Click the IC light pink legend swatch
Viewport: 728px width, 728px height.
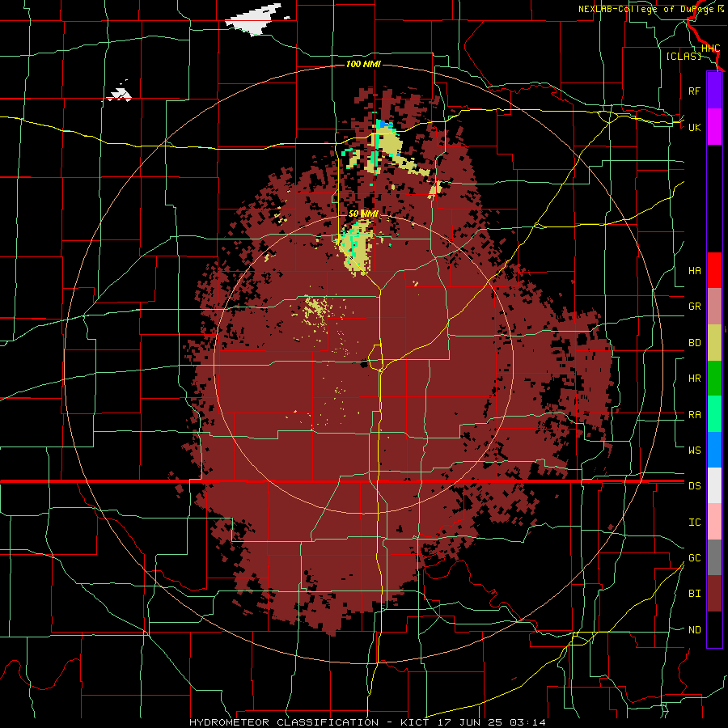(x=714, y=522)
